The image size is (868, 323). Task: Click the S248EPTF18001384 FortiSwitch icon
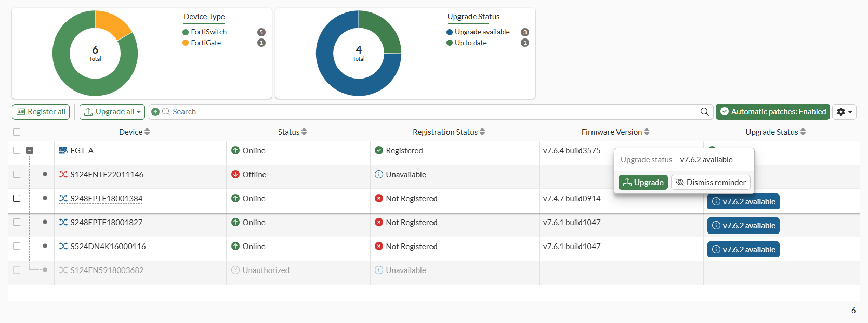tap(63, 199)
